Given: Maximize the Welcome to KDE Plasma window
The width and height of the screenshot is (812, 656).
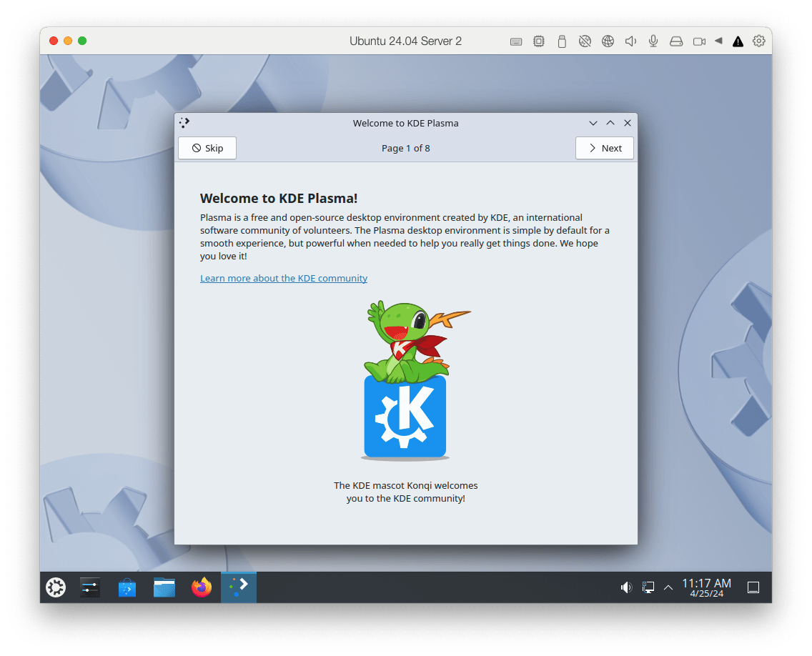Looking at the screenshot, I should (610, 123).
